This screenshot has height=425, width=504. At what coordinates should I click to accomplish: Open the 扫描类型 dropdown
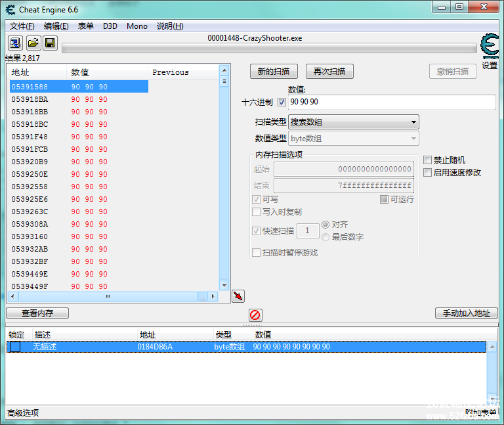(x=354, y=122)
